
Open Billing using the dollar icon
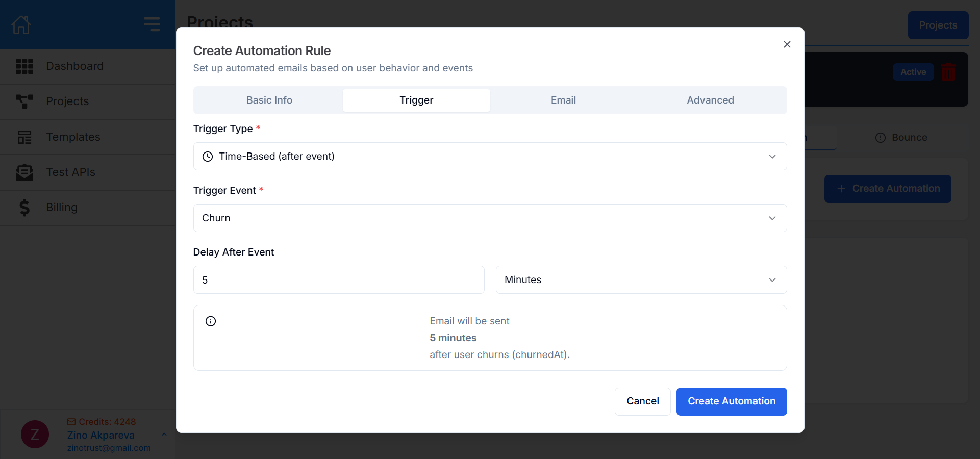(24, 207)
